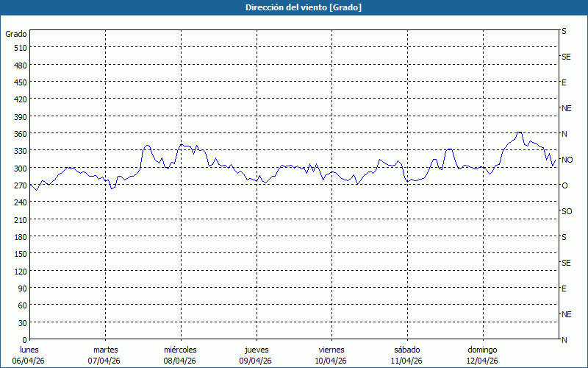Select the domingo 12/04/26 date label
The image size is (588, 368).
[x=482, y=355]
